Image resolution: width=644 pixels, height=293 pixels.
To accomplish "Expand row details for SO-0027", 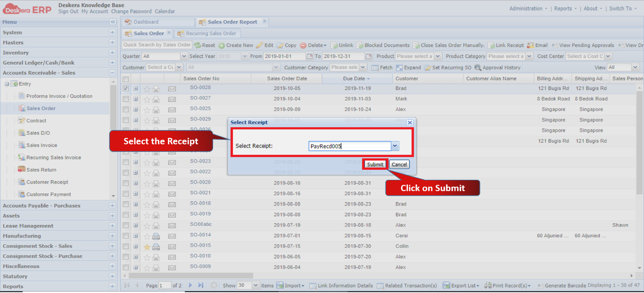I will (x=136, y=99).
